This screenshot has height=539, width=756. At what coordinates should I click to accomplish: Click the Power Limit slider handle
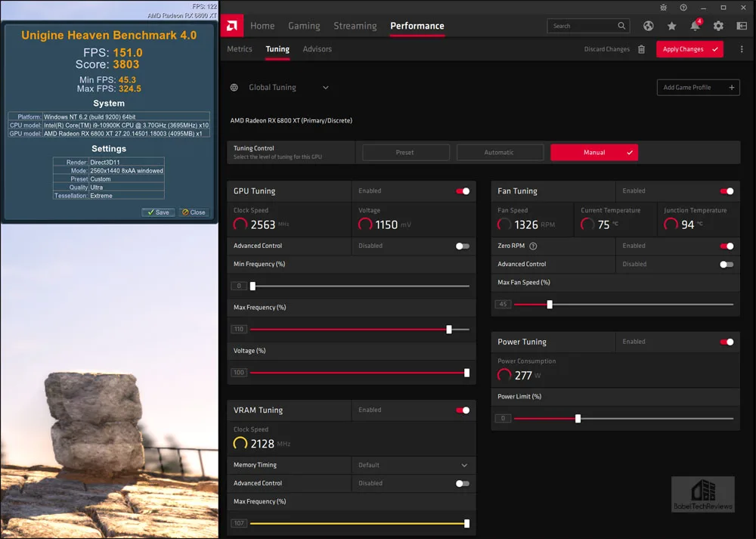(578, 419)
